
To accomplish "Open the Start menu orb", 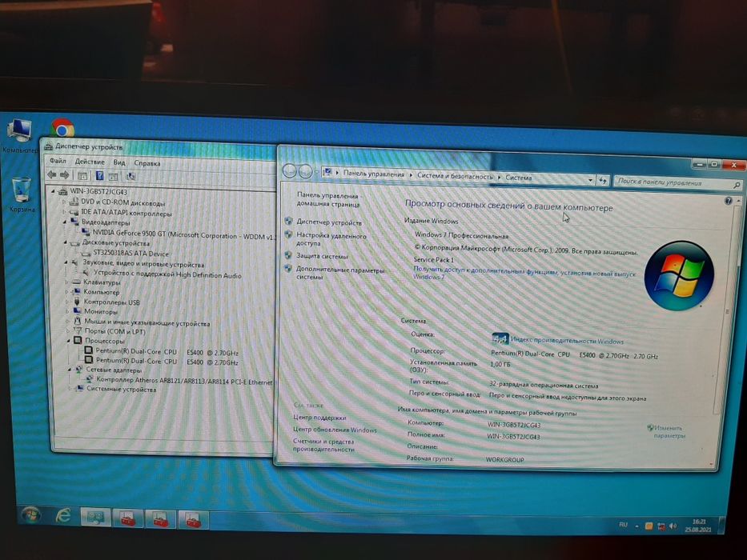I will (x=30, y=515).
